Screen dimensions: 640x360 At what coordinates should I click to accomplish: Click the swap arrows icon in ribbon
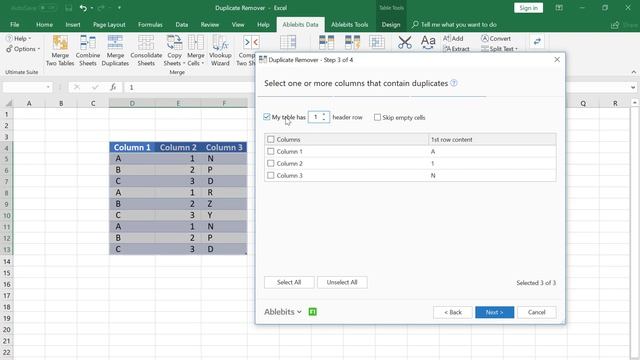(x=537, y=41)
